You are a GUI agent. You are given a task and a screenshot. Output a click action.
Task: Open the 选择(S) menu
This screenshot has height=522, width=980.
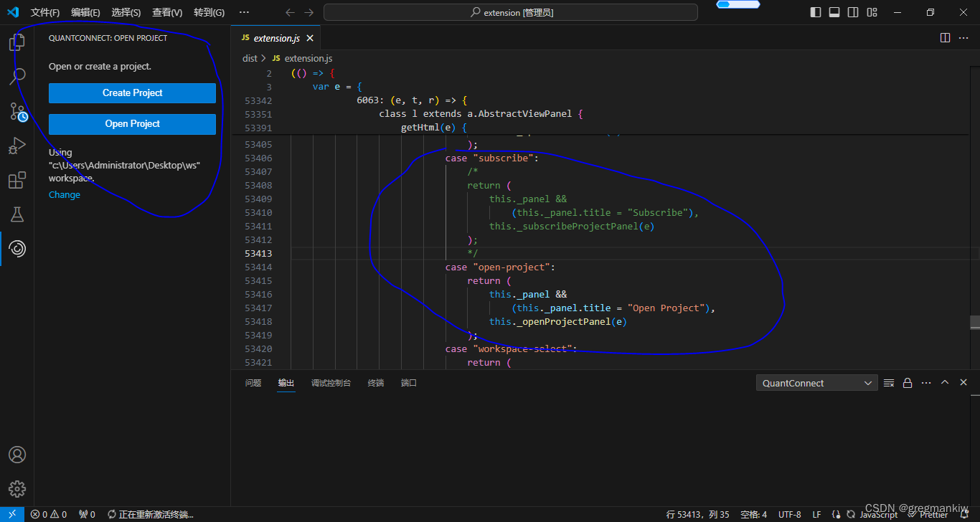pos(126,12)
